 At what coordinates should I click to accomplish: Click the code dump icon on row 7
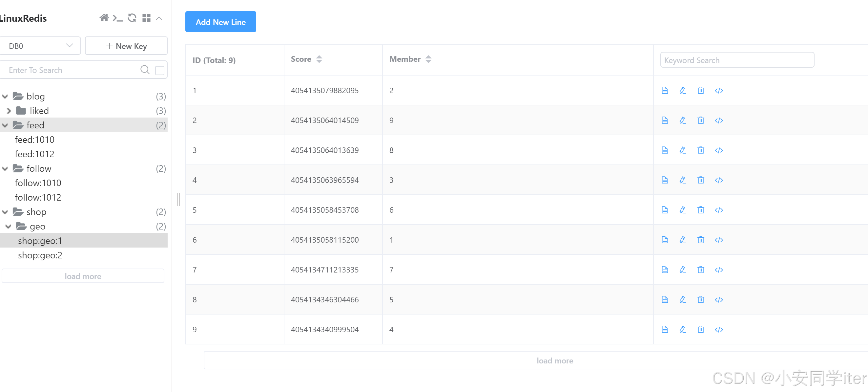click(719, 270)
